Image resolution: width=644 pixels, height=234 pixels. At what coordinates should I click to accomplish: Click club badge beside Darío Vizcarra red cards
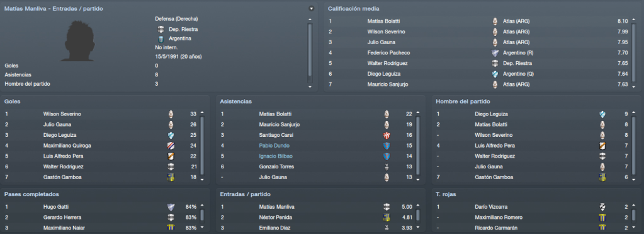(x=602, y=207)
